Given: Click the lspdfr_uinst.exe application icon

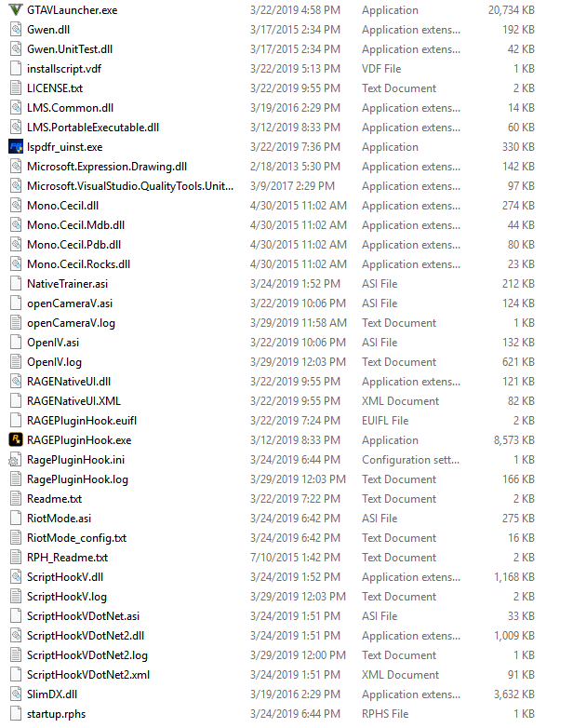Looking at the screenshot, I should click(x=16, y=147).
